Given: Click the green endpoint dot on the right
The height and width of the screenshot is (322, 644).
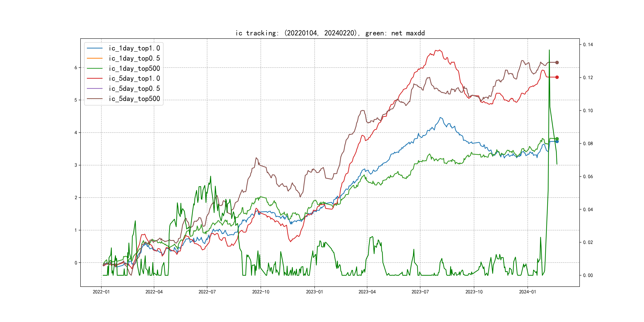Looking at the screenshot, I should [x=557, y=139].
